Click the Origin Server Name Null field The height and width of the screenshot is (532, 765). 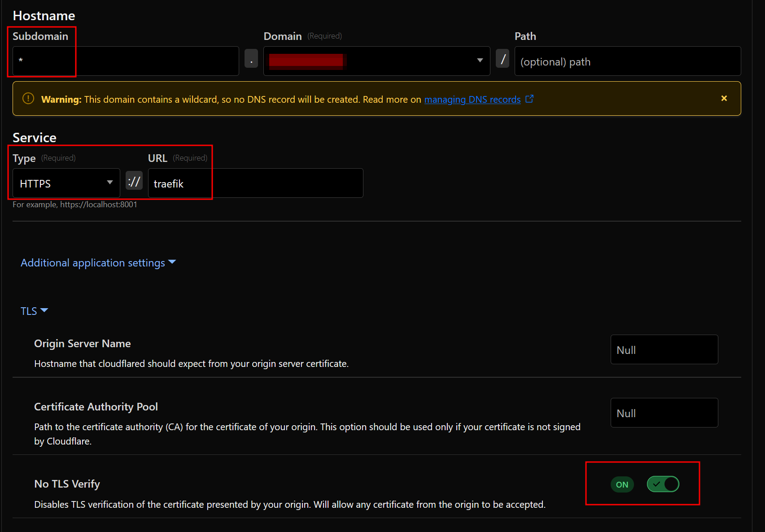664,349
